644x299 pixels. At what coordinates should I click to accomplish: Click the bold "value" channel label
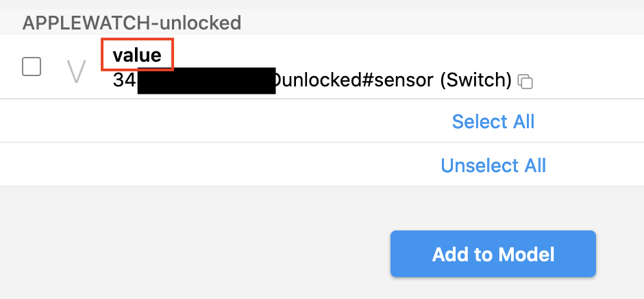(137, 56)
